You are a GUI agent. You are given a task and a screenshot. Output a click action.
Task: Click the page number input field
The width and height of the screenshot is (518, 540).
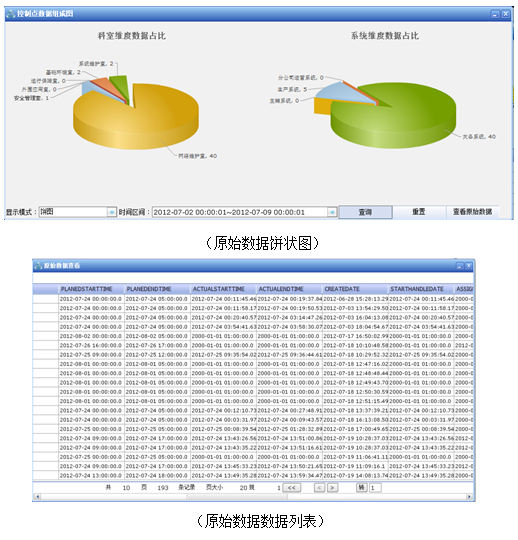pyautogui.click(x=375, y=488)
